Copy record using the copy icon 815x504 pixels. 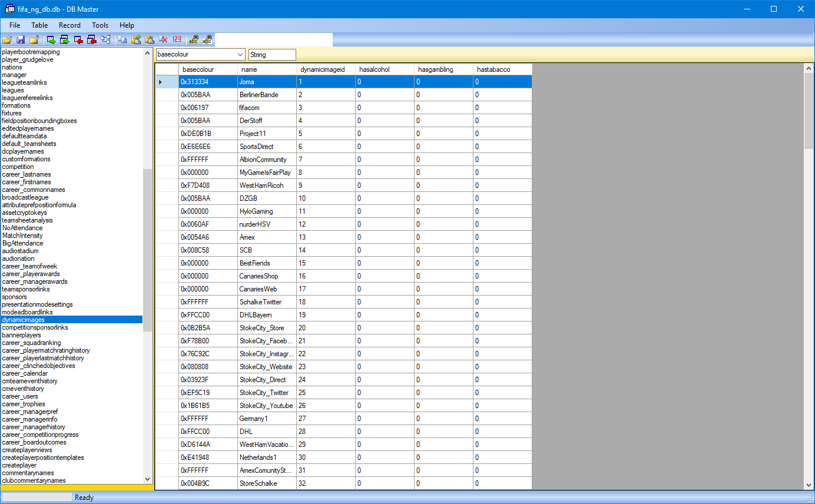click(x=122, y=40)
